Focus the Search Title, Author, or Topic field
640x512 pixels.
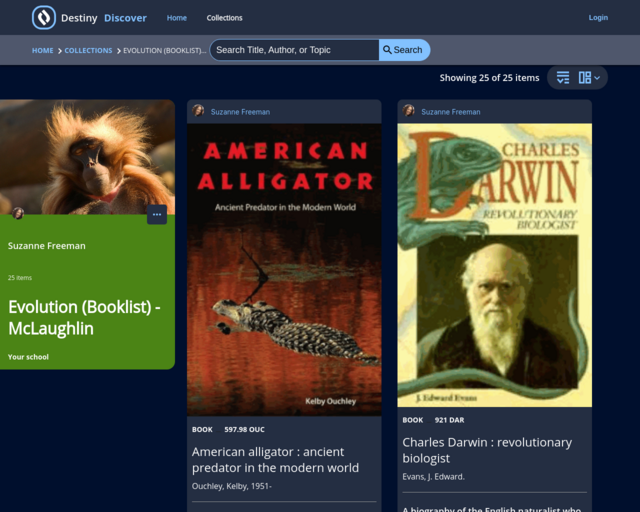click(x=294, y=50)
